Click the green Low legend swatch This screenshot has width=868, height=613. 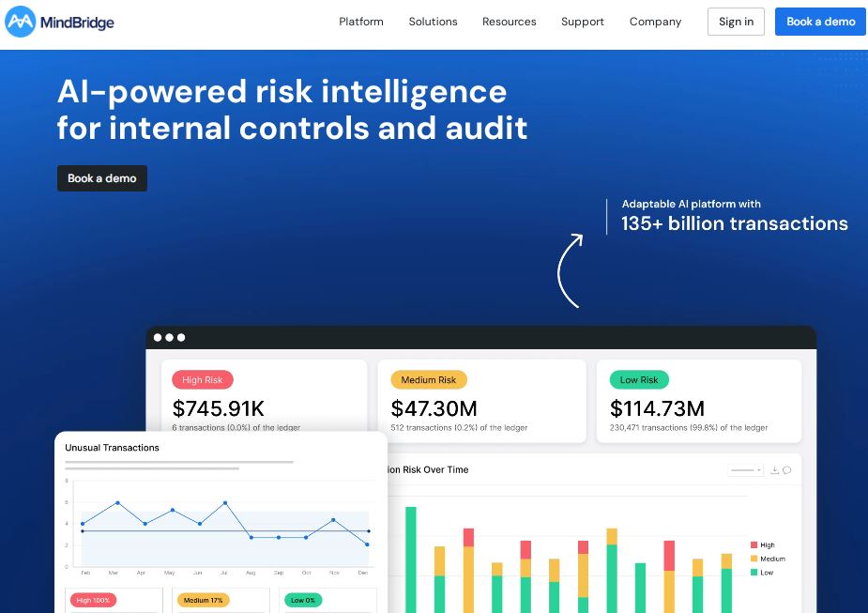pos(754,573)
